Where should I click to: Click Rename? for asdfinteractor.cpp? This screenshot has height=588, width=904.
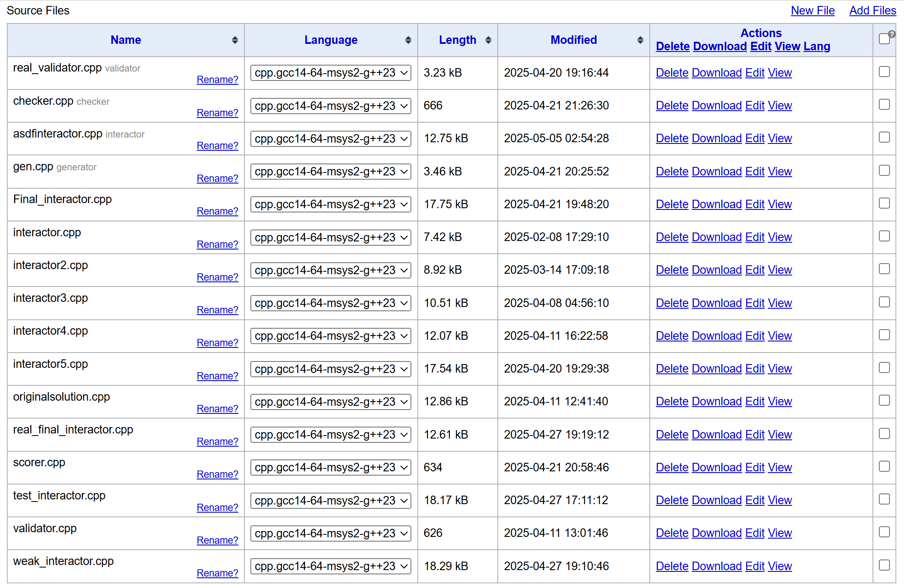tap(217, 146)
